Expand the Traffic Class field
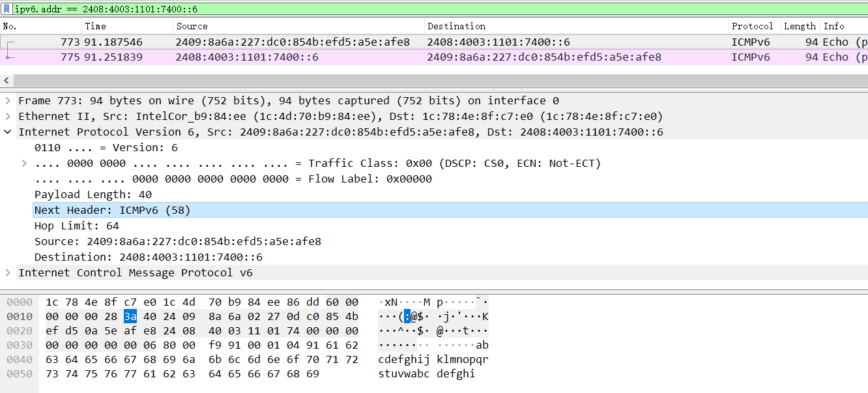 tap(24, 164)
